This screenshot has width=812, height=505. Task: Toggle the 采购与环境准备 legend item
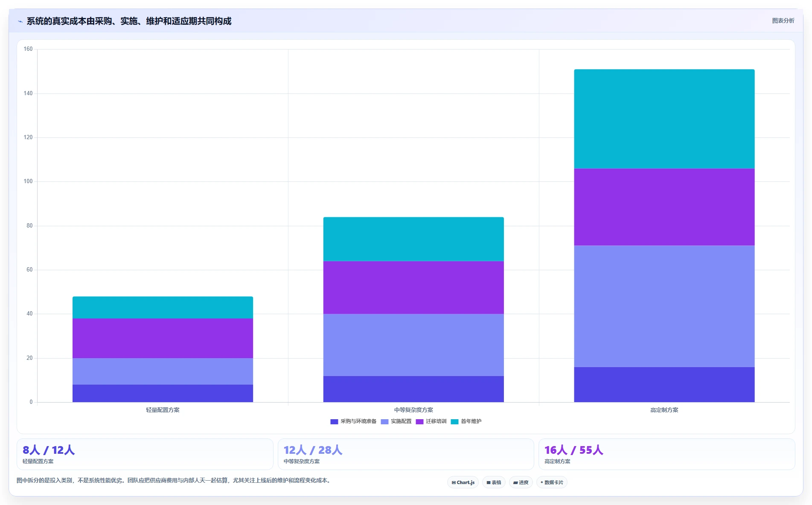(353, 421)
